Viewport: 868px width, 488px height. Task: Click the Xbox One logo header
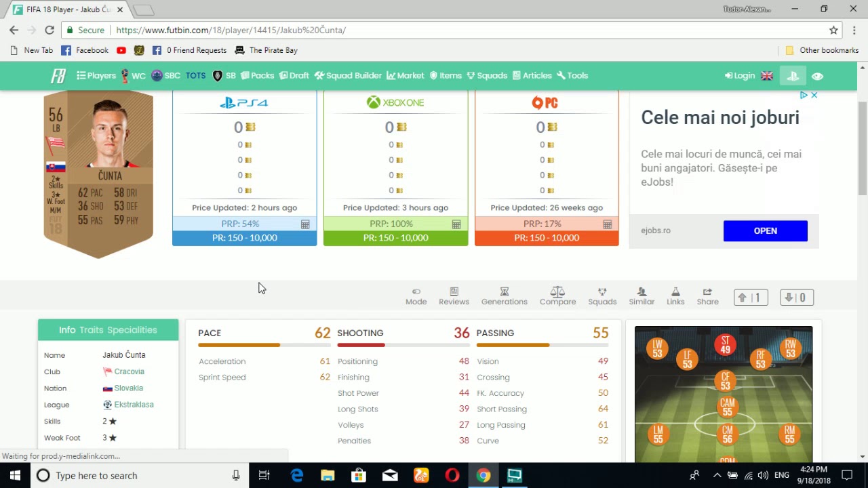[395, 103]
